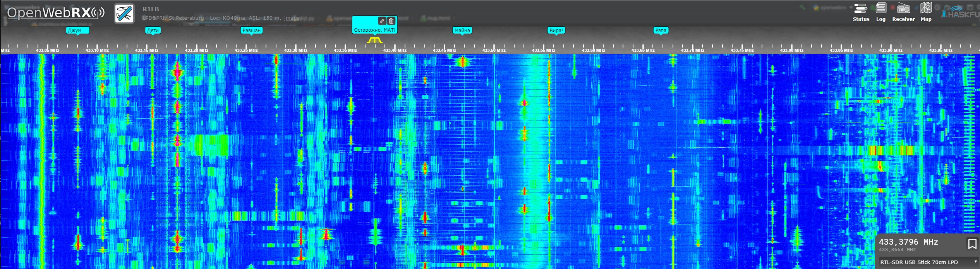Select the Джум... bookmark marker

point(77,30)
